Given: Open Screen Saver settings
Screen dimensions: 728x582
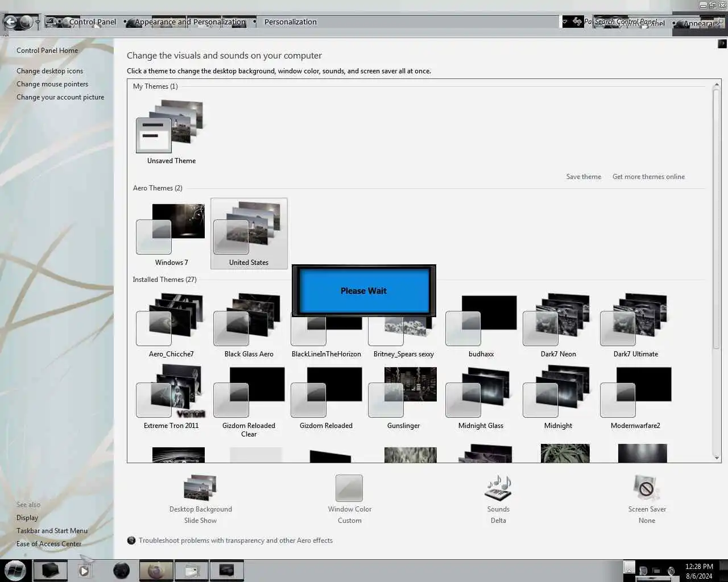Looking at the screenshot, I should tap(647, 500).
